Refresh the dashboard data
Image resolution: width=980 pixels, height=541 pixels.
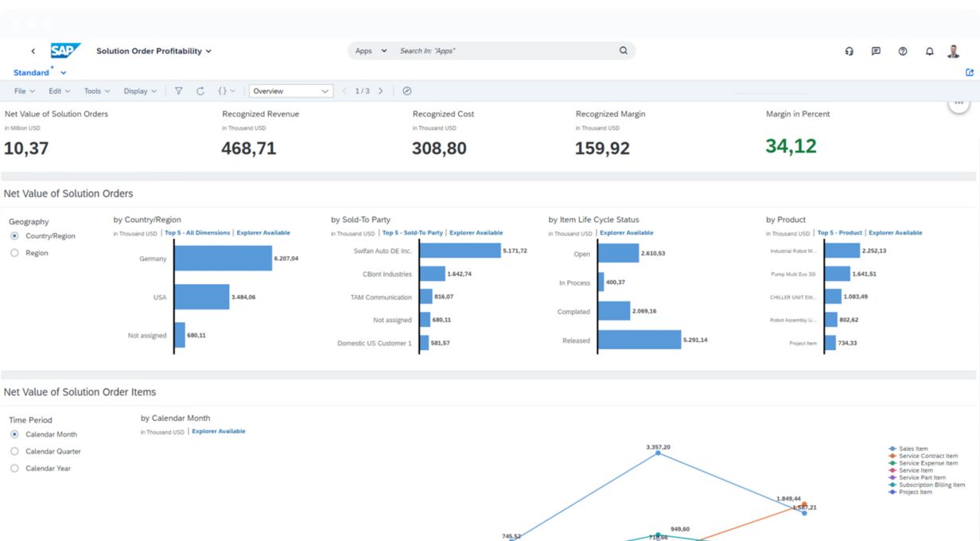200,91
